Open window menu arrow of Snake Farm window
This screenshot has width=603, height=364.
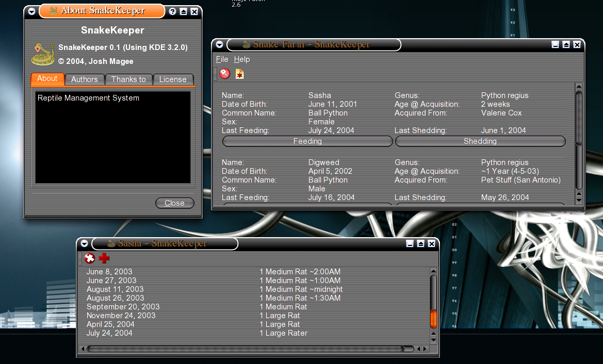220,44
